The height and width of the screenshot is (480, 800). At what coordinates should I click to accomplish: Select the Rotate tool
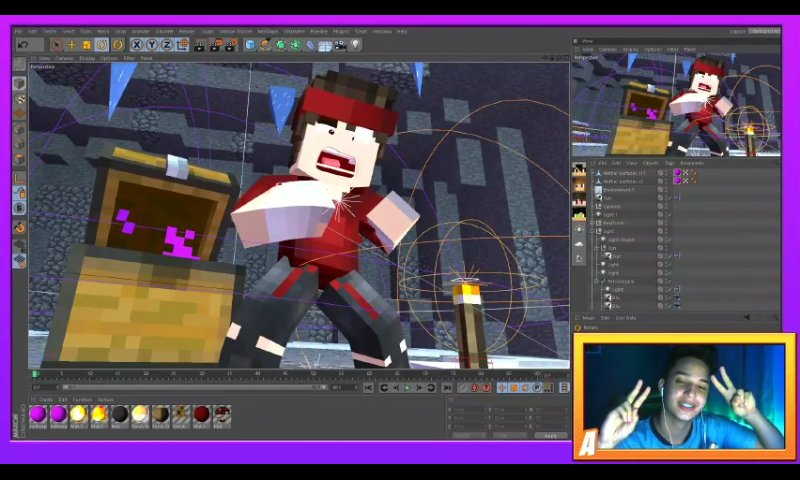click(x=102, y=45)
